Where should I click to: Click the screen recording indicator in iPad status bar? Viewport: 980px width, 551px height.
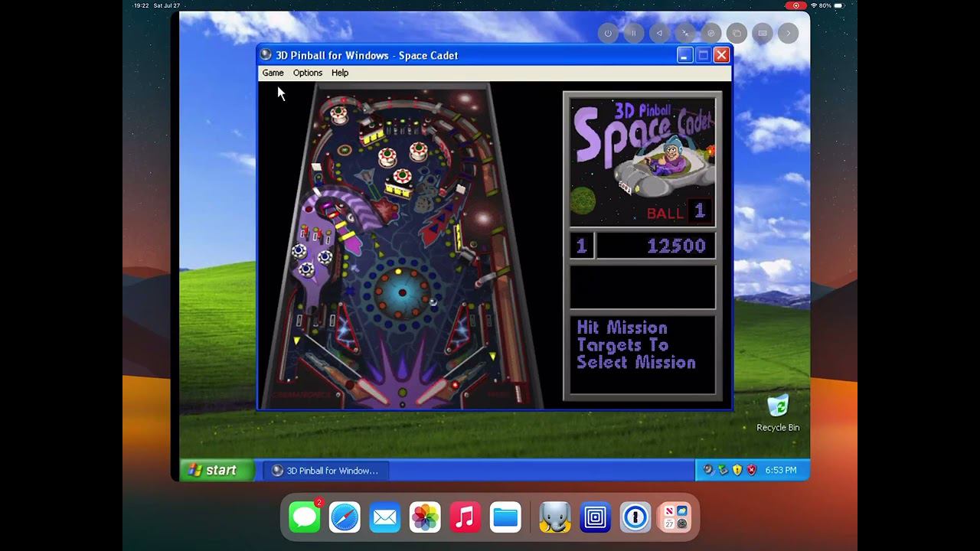[795, 5]
